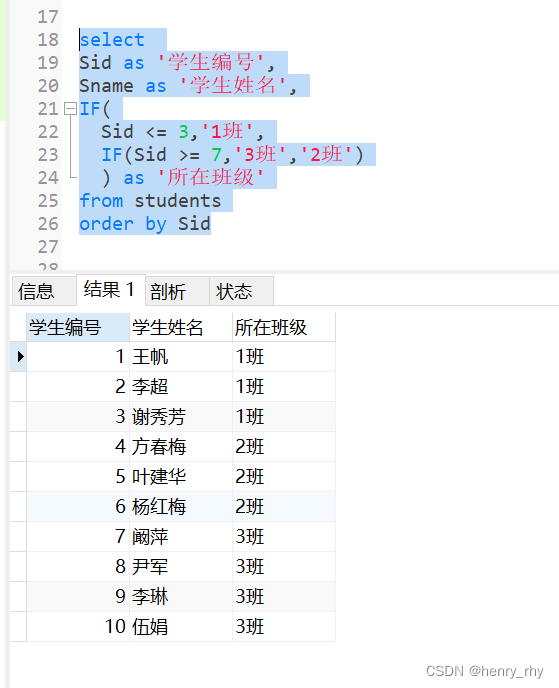Click the row selector beside student 10
Screen dimensions: 559x688
pyautogui.click(x=18, y=627)
